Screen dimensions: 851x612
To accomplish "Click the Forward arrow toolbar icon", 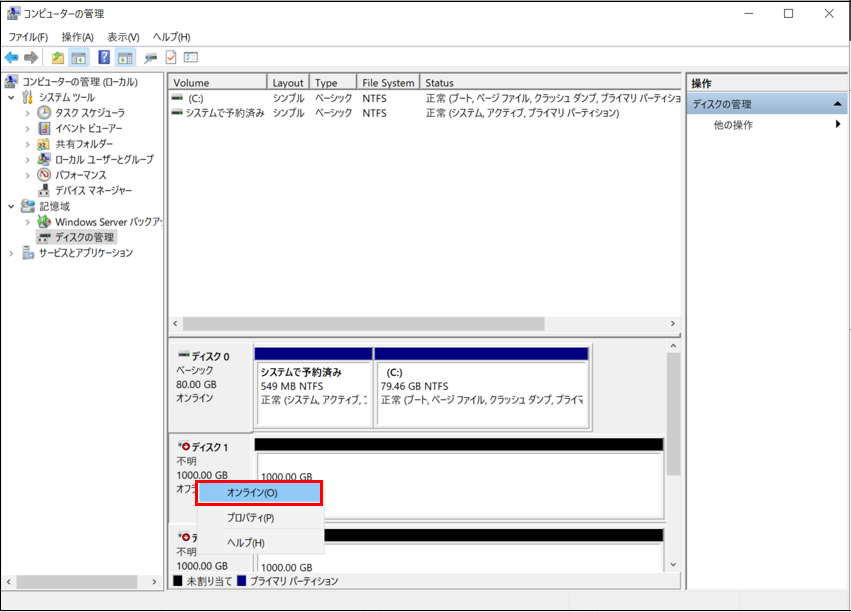I will click(31, 58).
